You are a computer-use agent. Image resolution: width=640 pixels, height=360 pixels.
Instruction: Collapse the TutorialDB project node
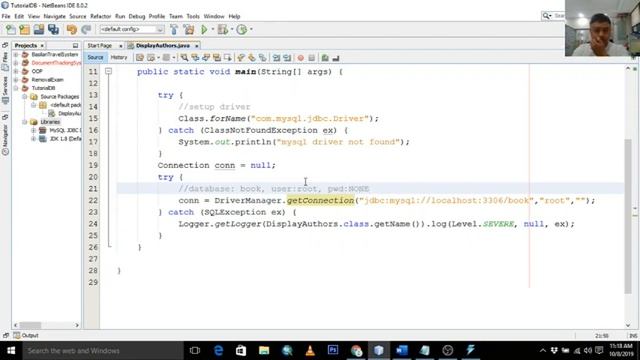click(x=16, y=88)
